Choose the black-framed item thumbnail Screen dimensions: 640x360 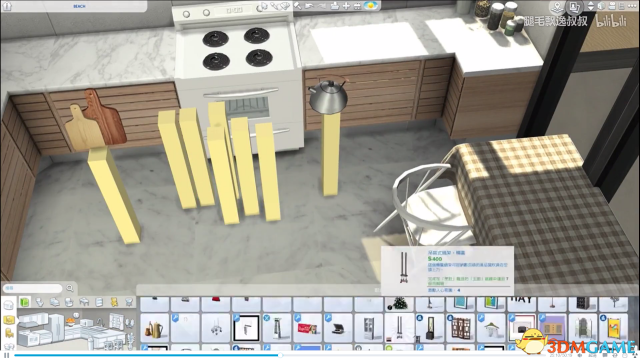[246, 328]
